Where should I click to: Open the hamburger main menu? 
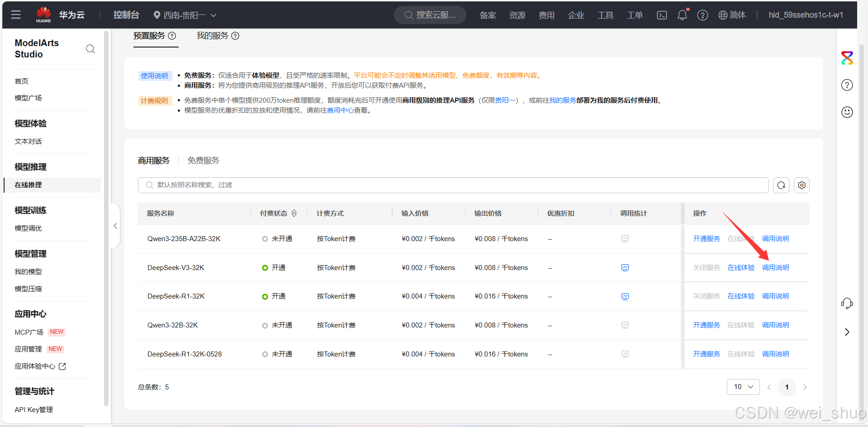pos(16,15)
